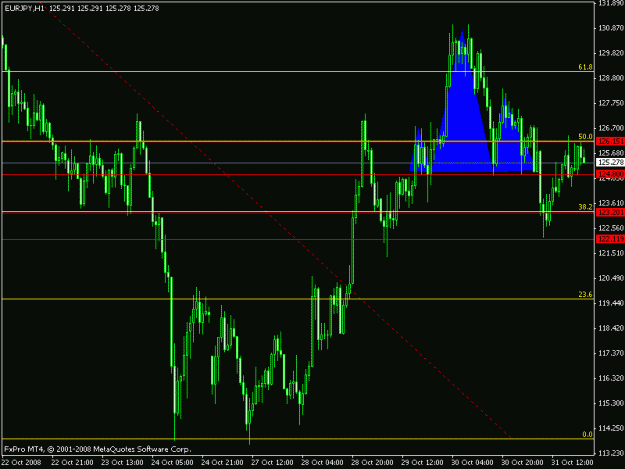
Task: Click the red 123.201 price tag
Action: click(610, 212)
